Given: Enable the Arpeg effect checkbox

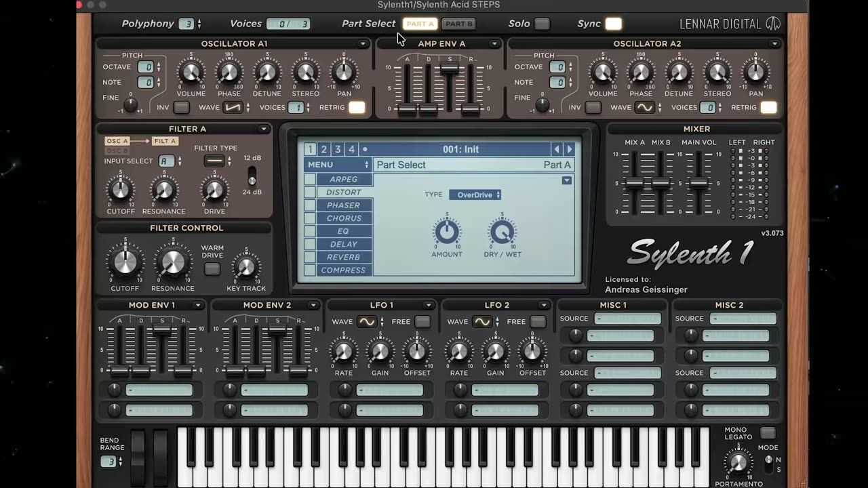Looking at the screenshot, I should pyautogui.click(x=310, y=180).
